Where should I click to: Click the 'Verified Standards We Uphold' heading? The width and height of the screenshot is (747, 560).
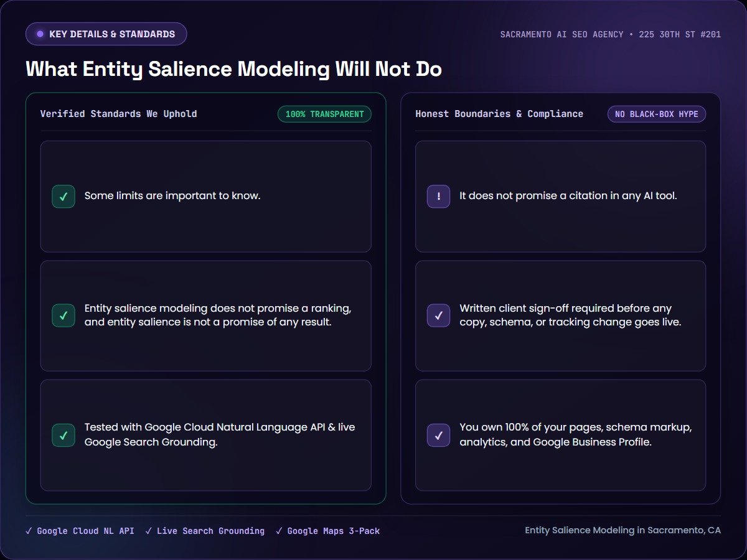(119, 114)
